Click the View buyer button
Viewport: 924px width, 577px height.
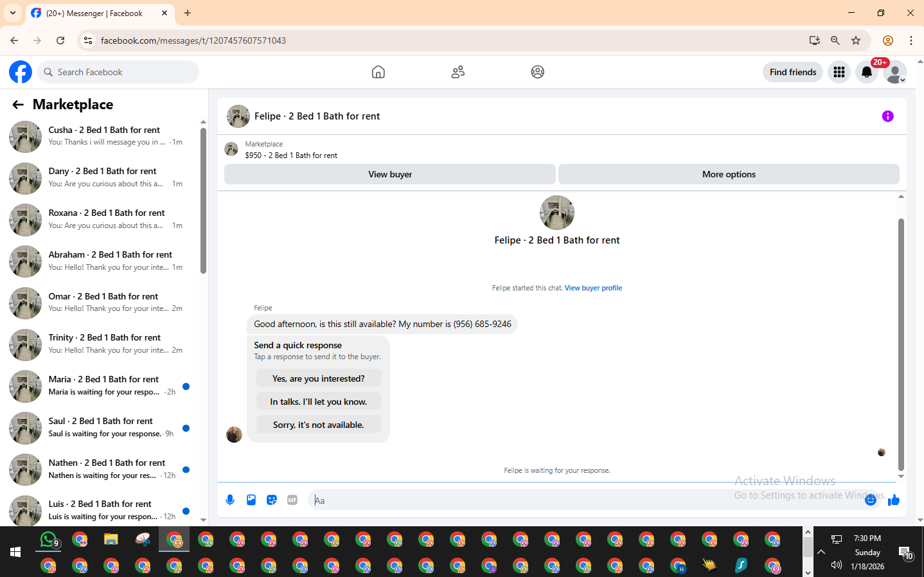pyautogui.click(x=390, y=174)
